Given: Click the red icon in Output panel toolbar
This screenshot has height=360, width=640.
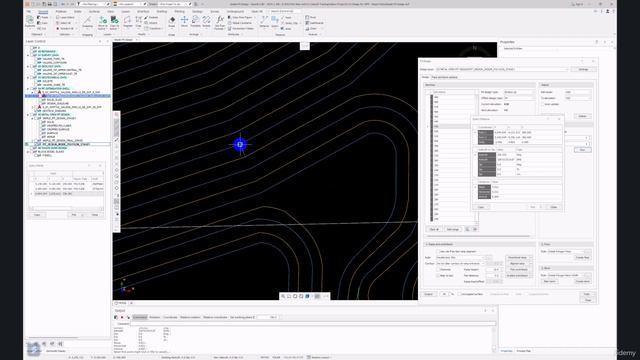Looking at the screenshot, I should pyautogui.click(x=122, y=317).
